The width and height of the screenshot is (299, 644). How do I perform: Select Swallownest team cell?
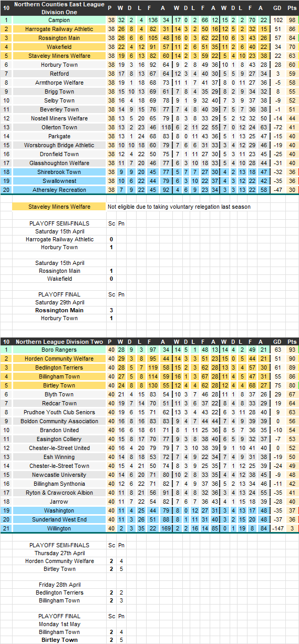coord(59,181)
